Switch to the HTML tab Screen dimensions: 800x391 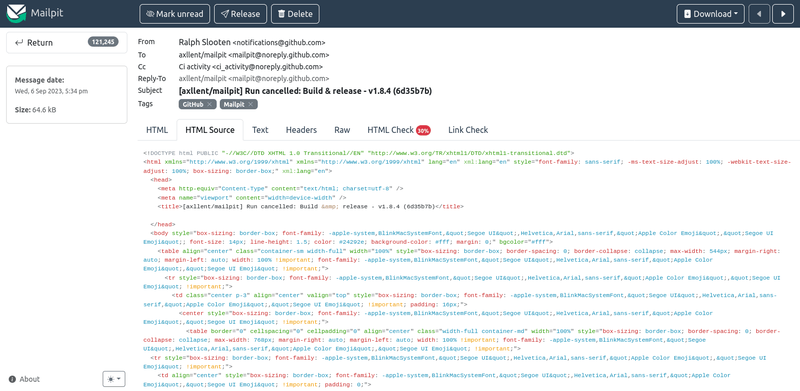(x=157, y=130)
